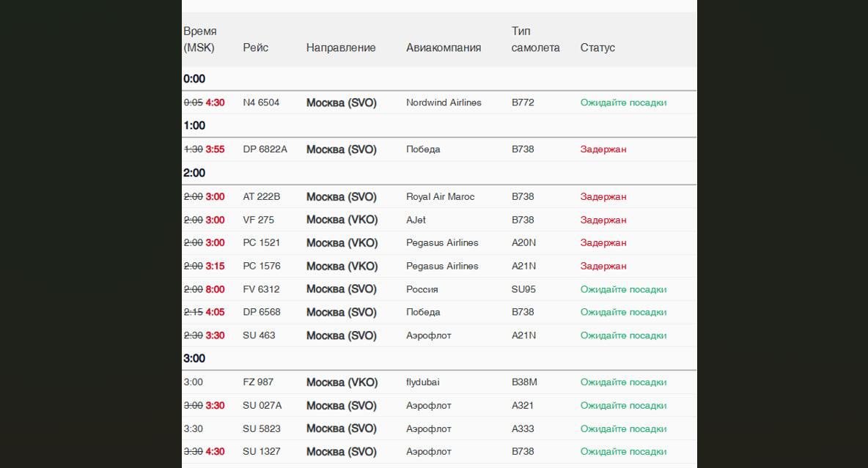Screen dimensions: 868x468
Task: Select flight number VF 275
Action: click(x=259, y=220)
